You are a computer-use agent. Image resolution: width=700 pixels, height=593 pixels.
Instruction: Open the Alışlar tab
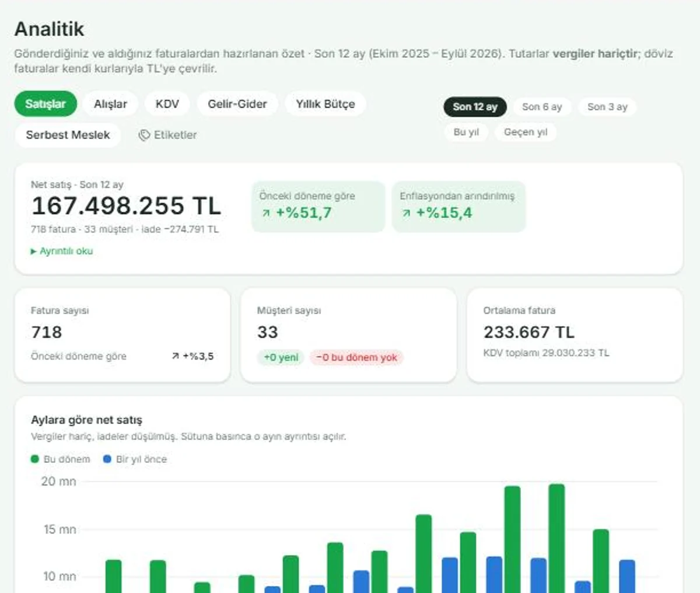[x=110, y=104]
